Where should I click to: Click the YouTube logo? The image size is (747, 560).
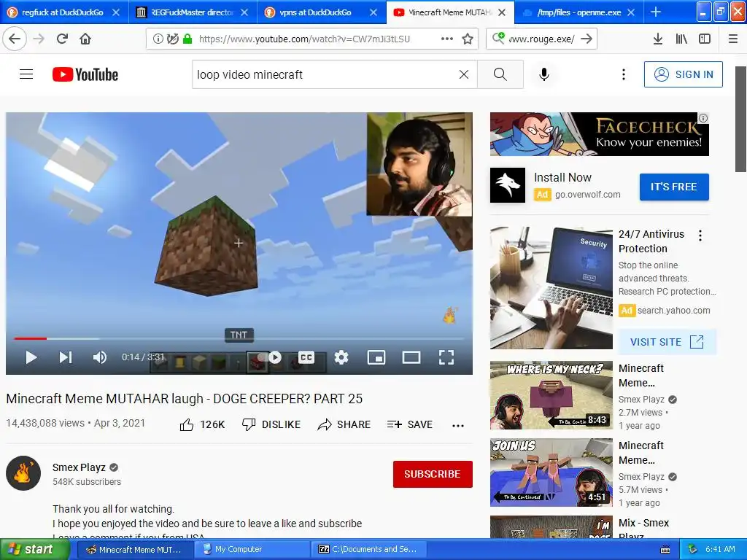click(85, 74)
